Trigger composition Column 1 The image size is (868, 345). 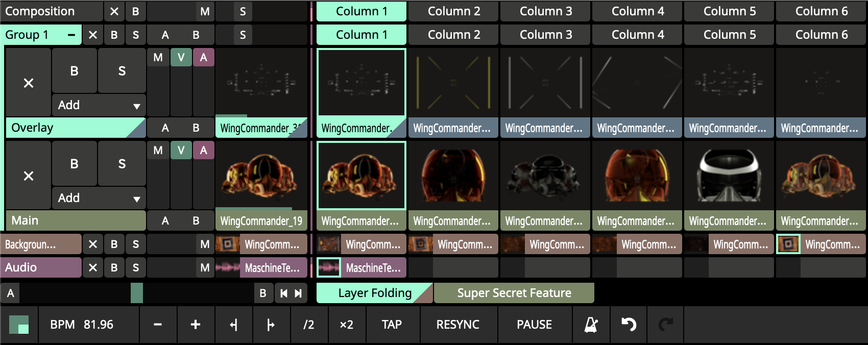coord(361,11)
